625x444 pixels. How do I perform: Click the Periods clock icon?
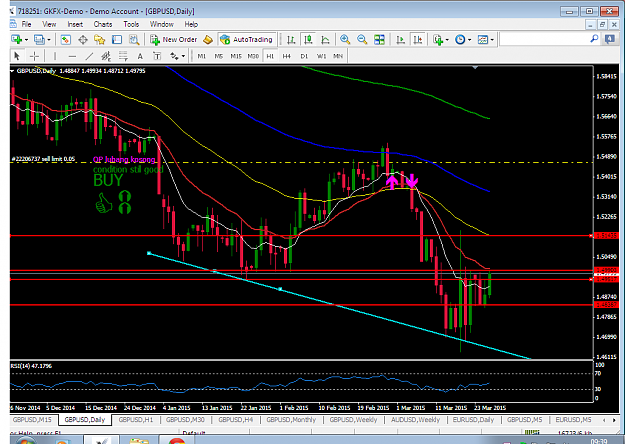[460, 39]
